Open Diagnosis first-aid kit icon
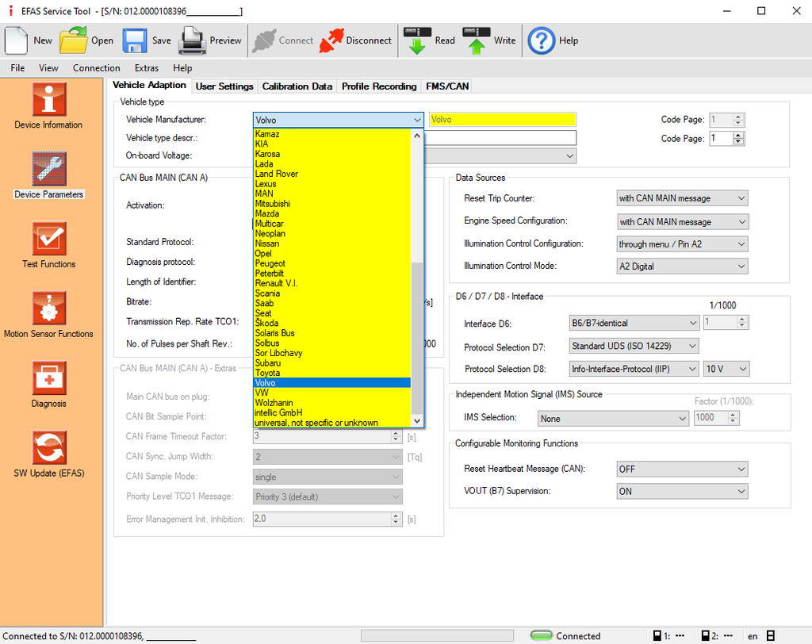Viewport: 812px width, 644px height. point(49,378)
